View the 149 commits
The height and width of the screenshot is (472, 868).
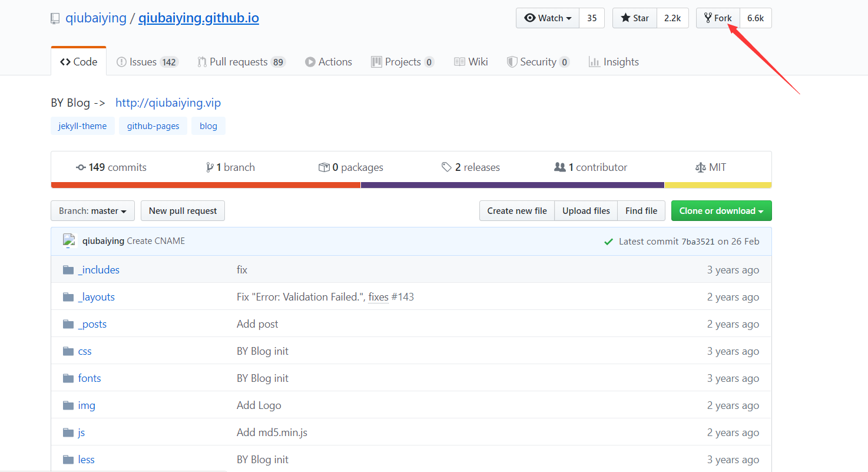111,167
